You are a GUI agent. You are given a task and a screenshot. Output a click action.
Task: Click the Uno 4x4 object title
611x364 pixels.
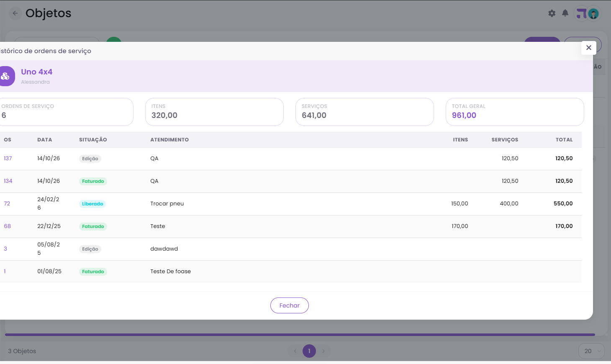coord(37,72)
